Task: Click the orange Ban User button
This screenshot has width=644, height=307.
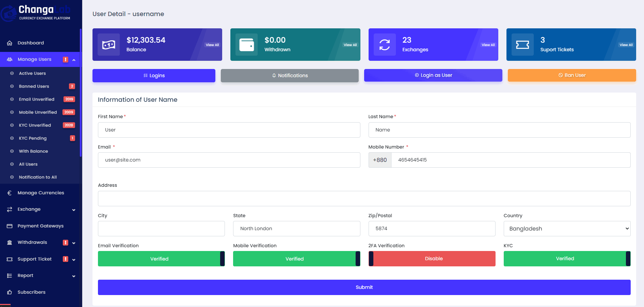Action: pos(572,75)
